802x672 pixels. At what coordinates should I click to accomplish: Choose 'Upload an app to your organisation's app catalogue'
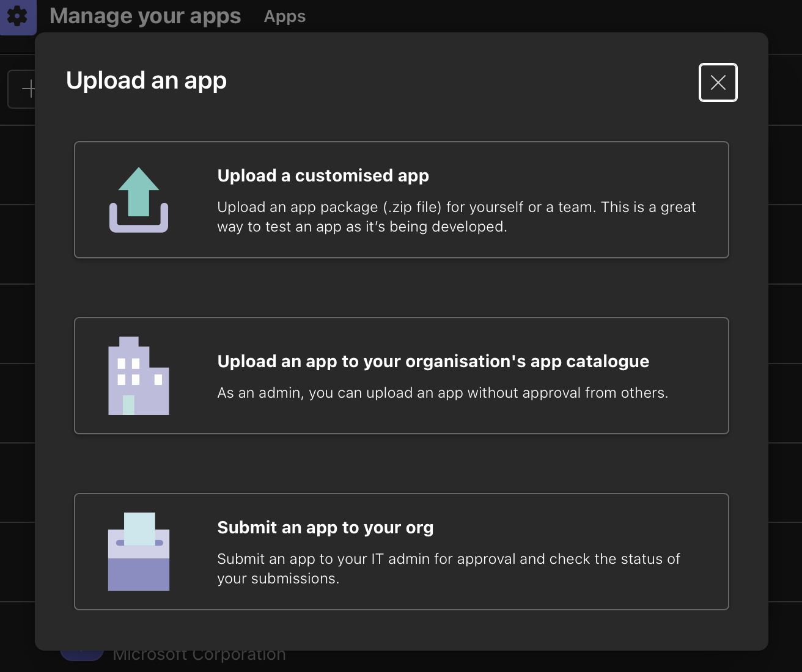point(433,361)
